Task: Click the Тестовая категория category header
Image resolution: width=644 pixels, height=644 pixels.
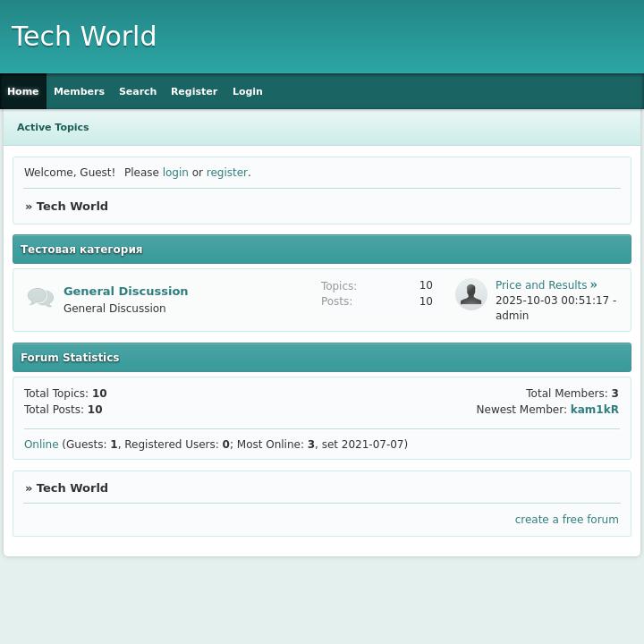Action: pyautogui.click(x=81, y=250)
